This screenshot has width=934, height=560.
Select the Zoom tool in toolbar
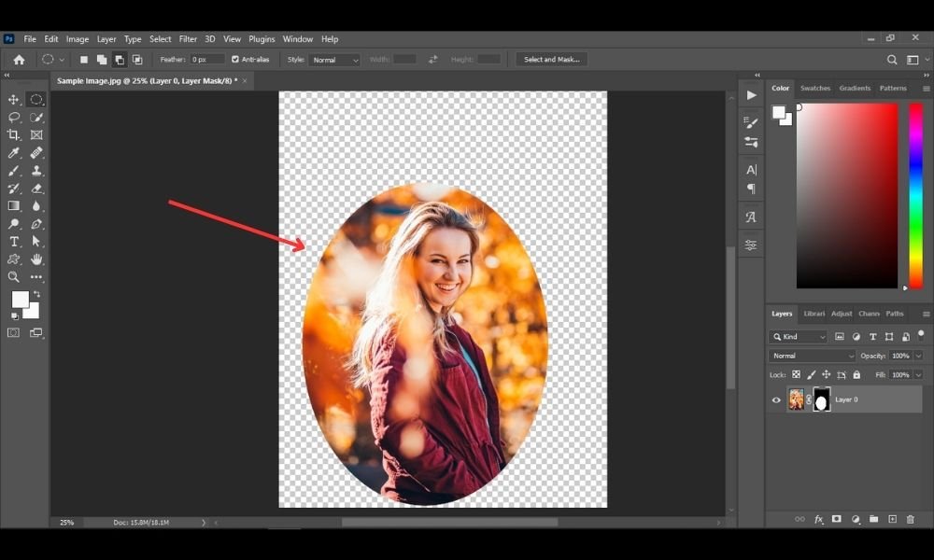tap(13, 276)
